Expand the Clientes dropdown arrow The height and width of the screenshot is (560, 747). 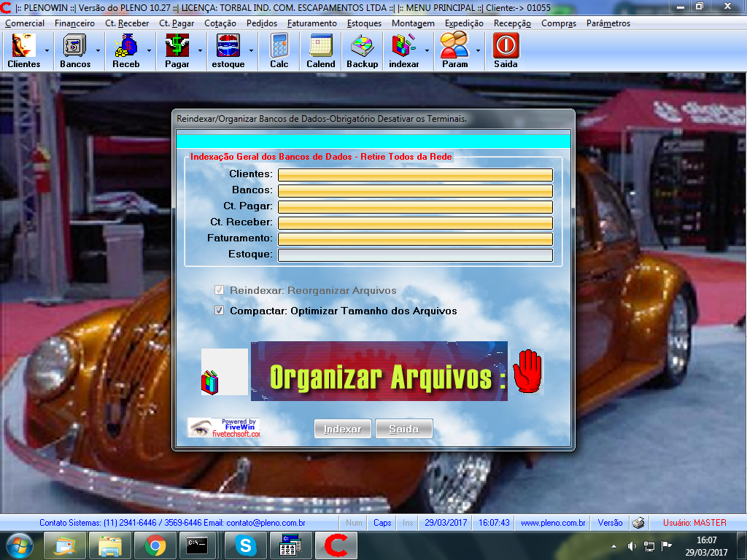tap(47, 51)
